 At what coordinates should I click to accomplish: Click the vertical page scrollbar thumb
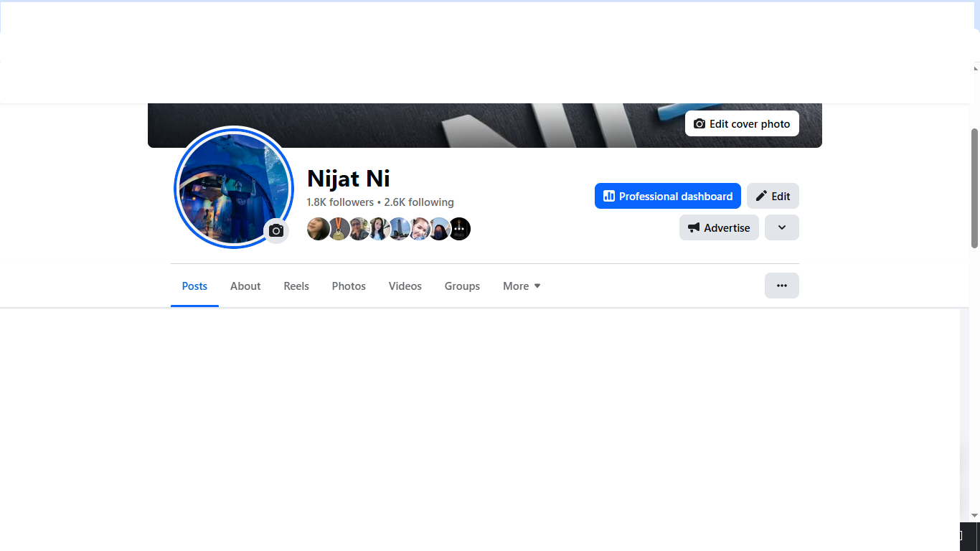click(x=974, y=188)
